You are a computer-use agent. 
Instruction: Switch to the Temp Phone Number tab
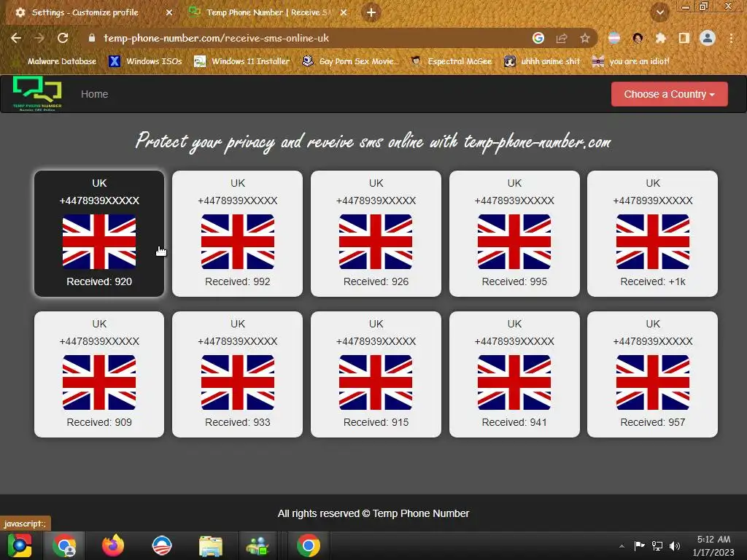[267, 12]
